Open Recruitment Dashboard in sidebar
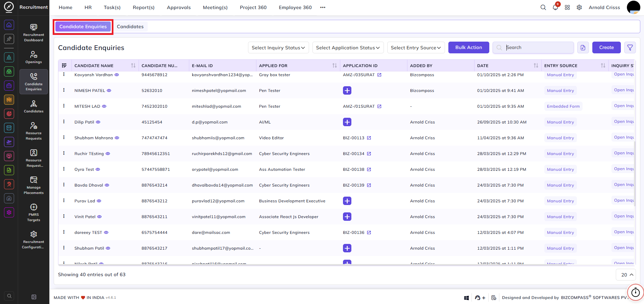Screen dimensions: 644x304 pos(34,33)
